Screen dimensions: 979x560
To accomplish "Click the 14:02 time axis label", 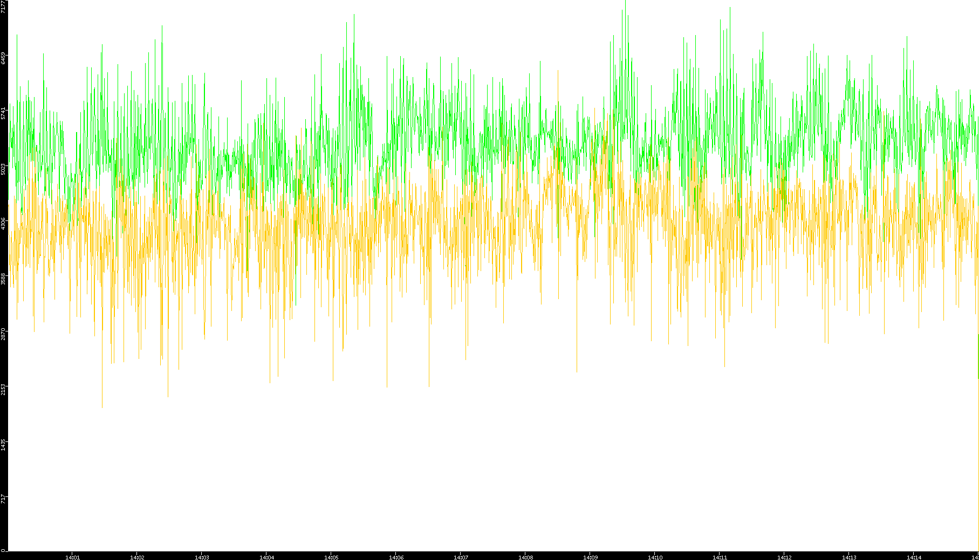I will (137, 557).
